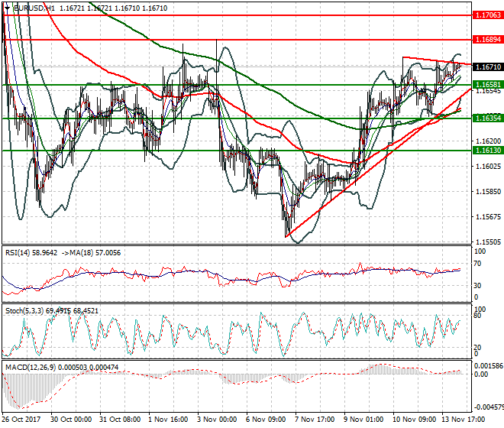Click the 26 Oct 2017 date label
Screen dimensions: 504x428
(21, 420)
